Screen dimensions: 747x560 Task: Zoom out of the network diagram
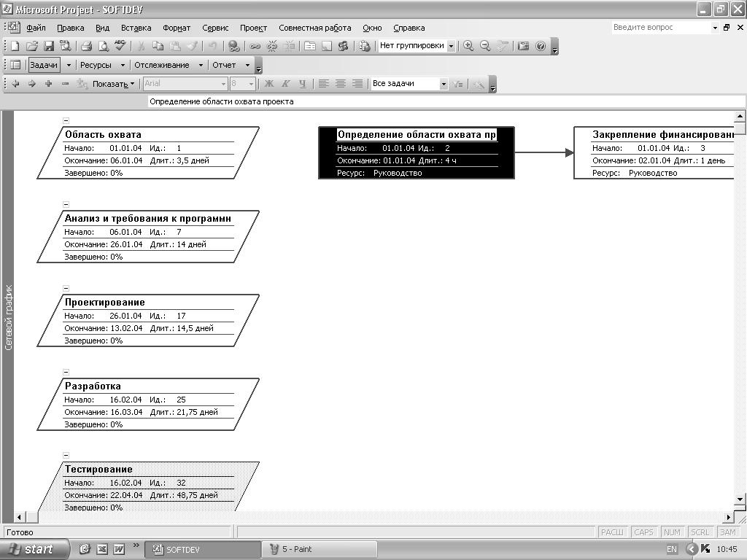click(x=485, y=46)
